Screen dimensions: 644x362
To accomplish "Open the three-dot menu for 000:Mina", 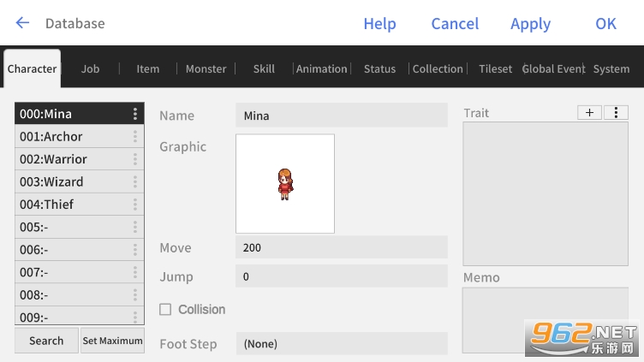I will pyautogui.click(x=134, y=114).
